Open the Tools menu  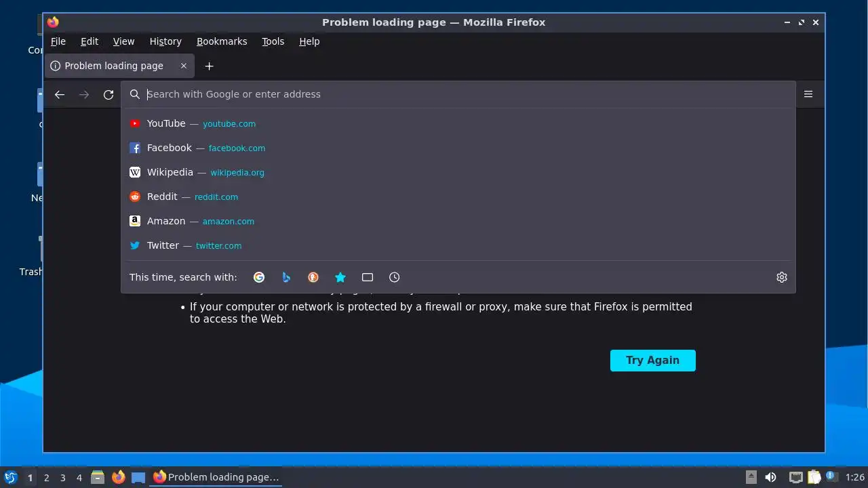(x=273, y=41)
